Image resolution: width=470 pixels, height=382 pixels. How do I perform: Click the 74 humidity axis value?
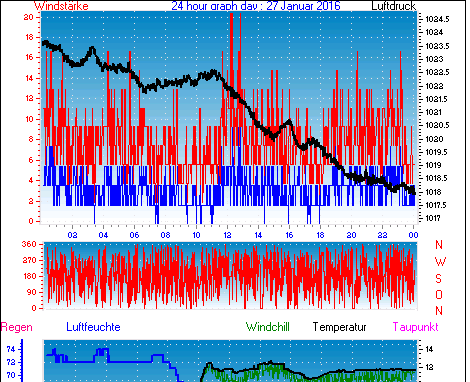coord(11,349)
